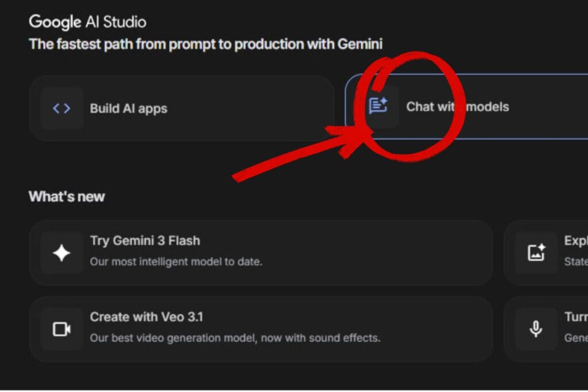The height and width of the screenshot is (392, 588).
Task: Click the microphone icon
Action: click(536, 329)
